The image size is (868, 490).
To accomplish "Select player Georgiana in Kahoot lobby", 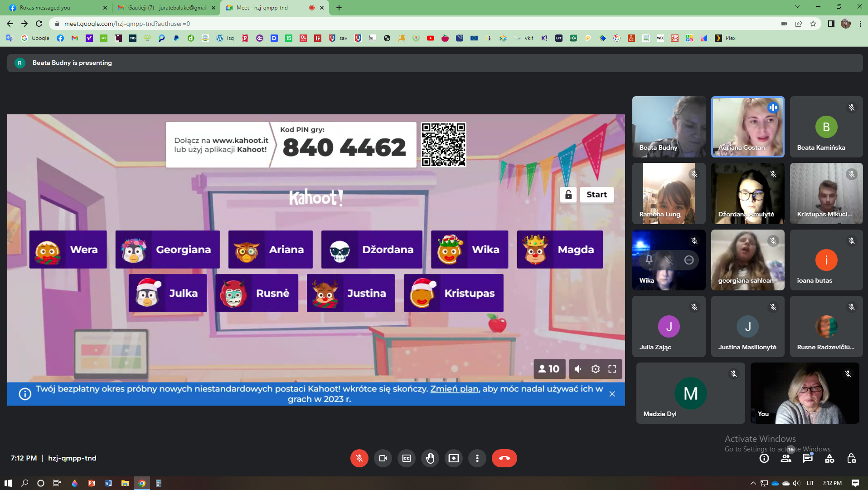I will 167,250.
